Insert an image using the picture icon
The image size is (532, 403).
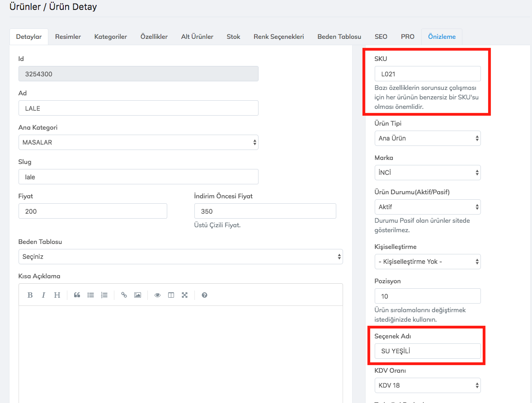(x=137, y=295)
